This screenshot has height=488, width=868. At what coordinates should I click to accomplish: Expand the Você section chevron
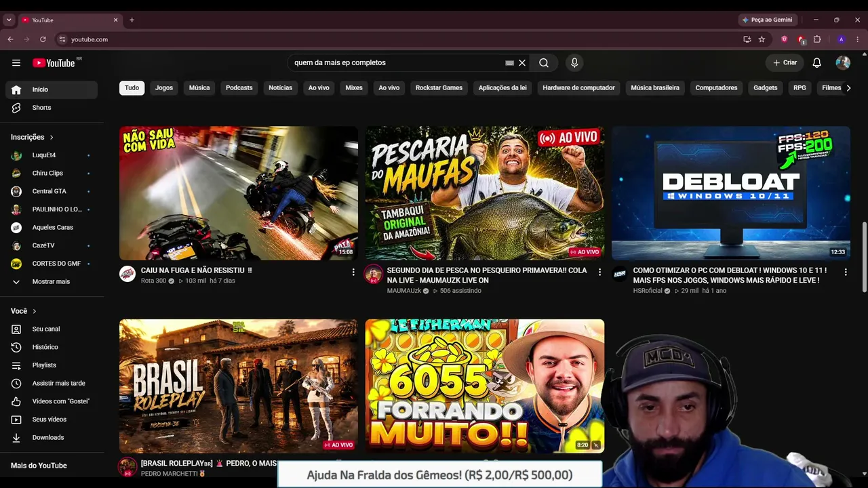[x=35, y=311]
